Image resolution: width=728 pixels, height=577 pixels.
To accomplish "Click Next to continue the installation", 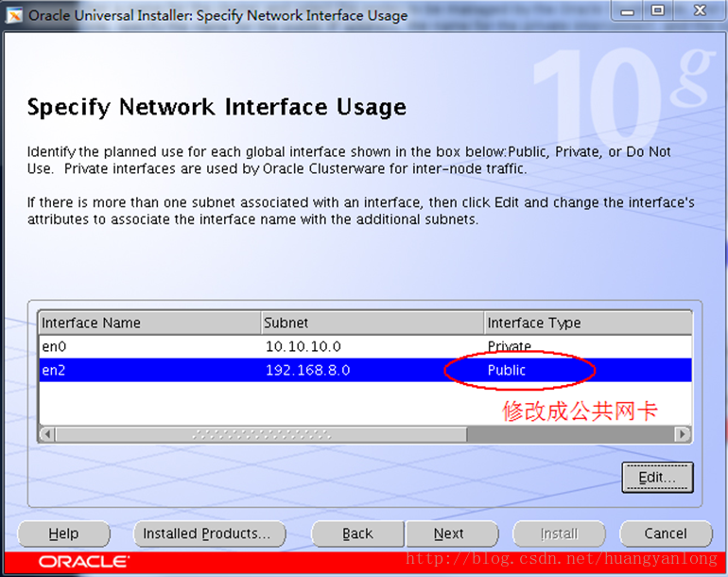I will (x=452, y=533).
